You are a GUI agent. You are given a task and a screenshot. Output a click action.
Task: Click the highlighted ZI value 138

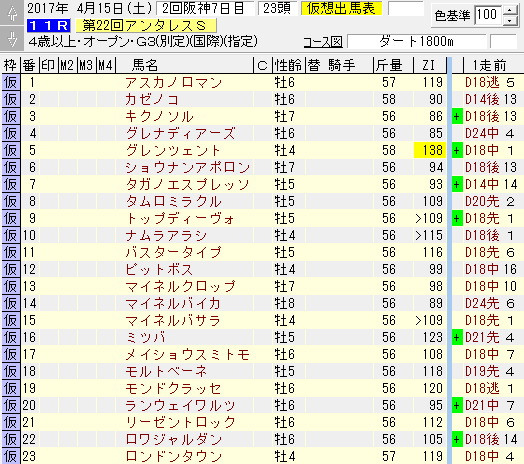coord(430,150)
